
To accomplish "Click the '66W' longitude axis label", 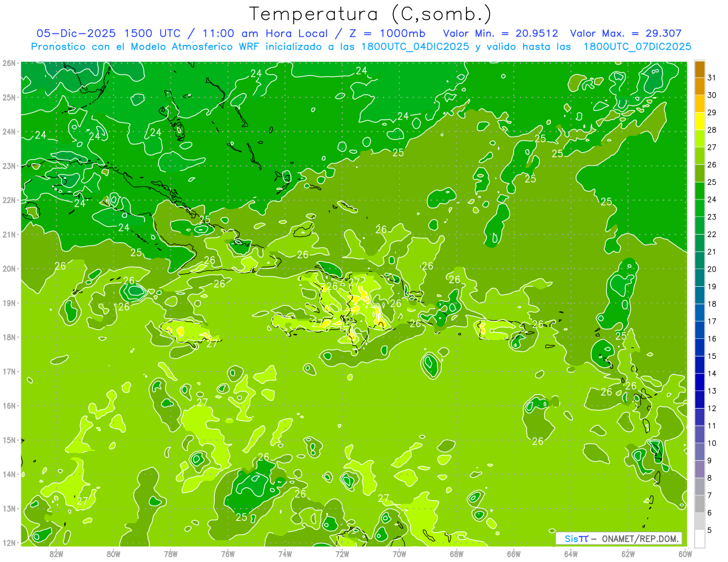I will point(514,554).
